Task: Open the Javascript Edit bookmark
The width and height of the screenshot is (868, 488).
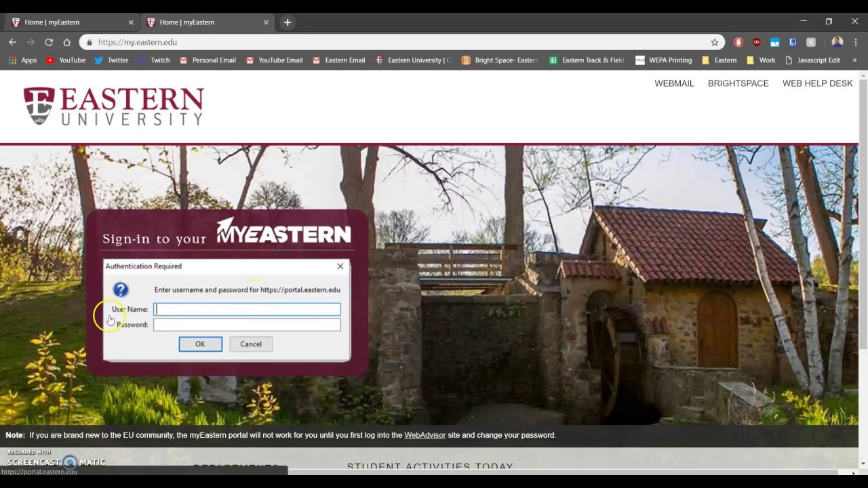Action: coord(812,60)
